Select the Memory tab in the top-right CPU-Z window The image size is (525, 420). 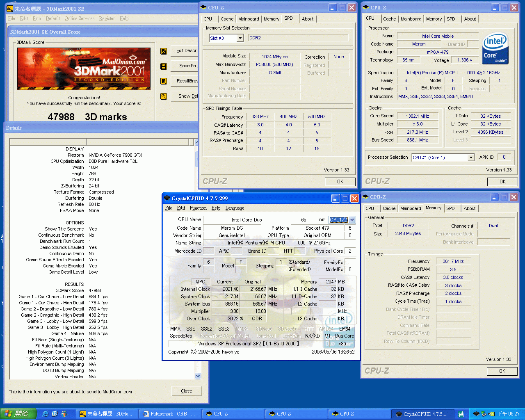pos(434,19)
